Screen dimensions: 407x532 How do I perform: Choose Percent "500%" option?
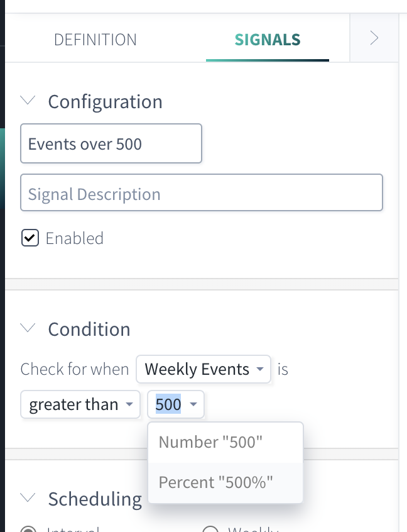(x=225, y=482)
